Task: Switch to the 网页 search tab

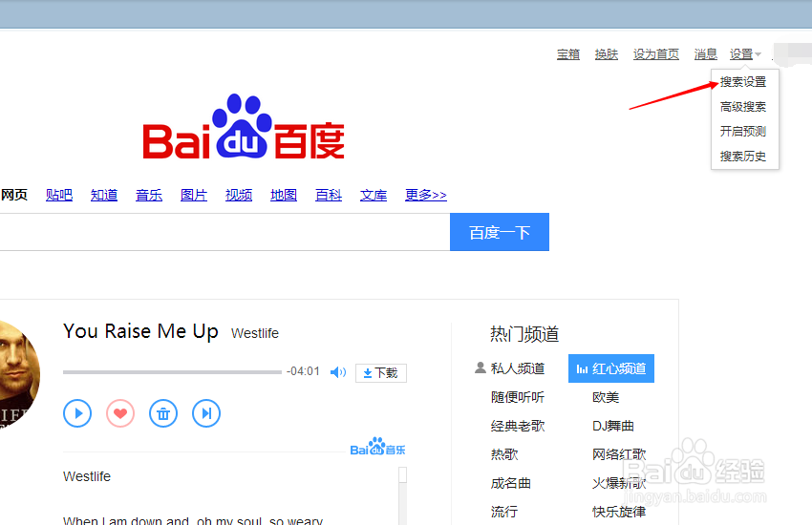Action: tap(14, 195)
